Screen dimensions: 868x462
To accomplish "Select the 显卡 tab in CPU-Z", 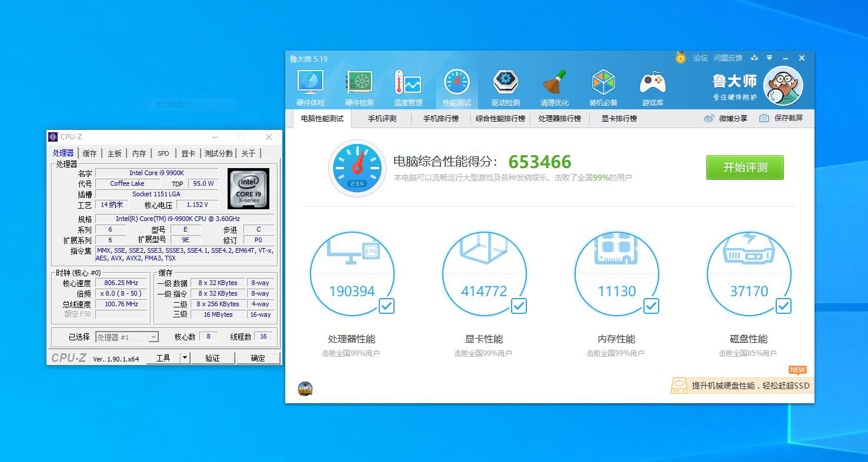I will [x=188, y=153].
